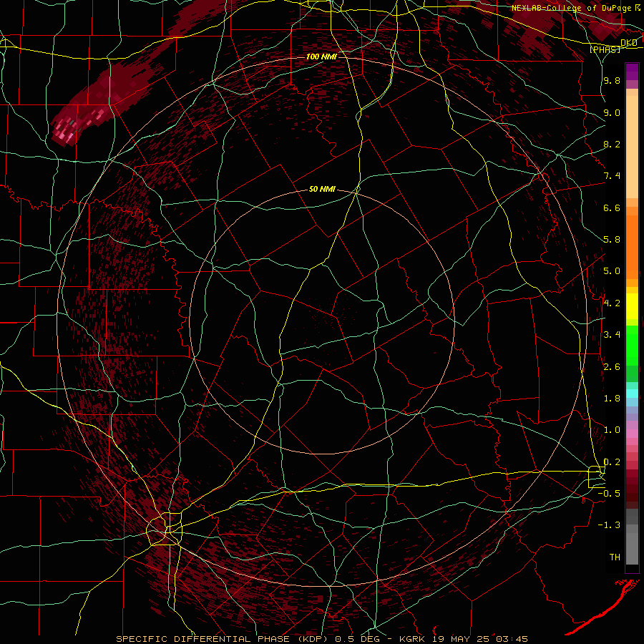Click the DKD product label
The height and width of the screenshot is (644, 644).
tap(629, 43)
